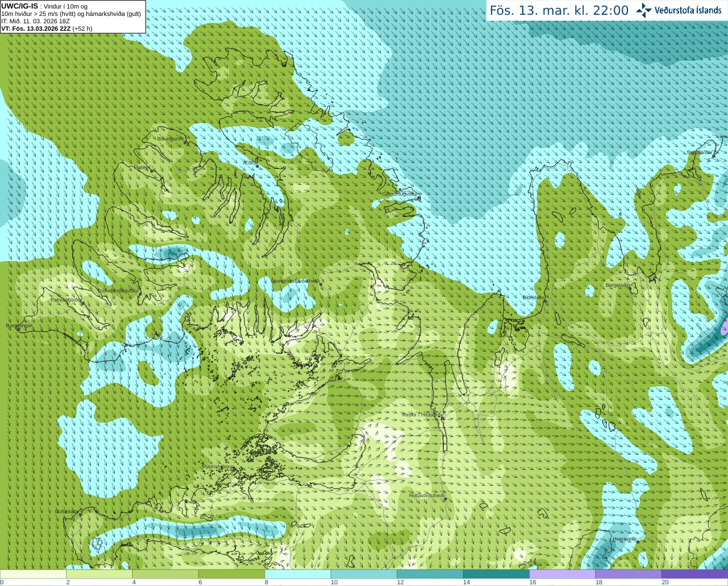Select the Bjargtangar station label
Screen dimensions: 728x586
click(x=19, y=325)
